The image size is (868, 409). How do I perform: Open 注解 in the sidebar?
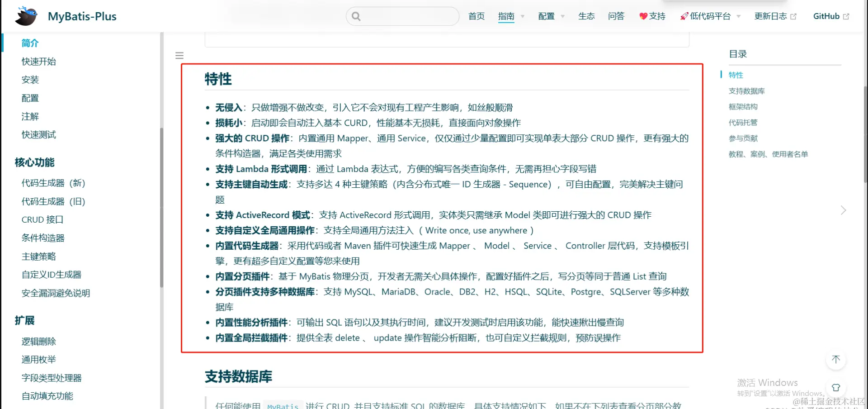point(30,116)
